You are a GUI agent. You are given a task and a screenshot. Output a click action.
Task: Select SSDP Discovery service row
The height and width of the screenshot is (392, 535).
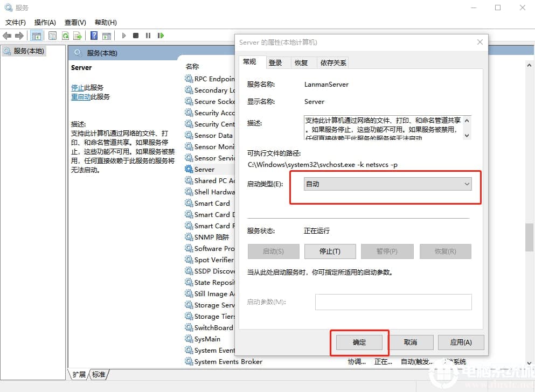tap(210, 271)
